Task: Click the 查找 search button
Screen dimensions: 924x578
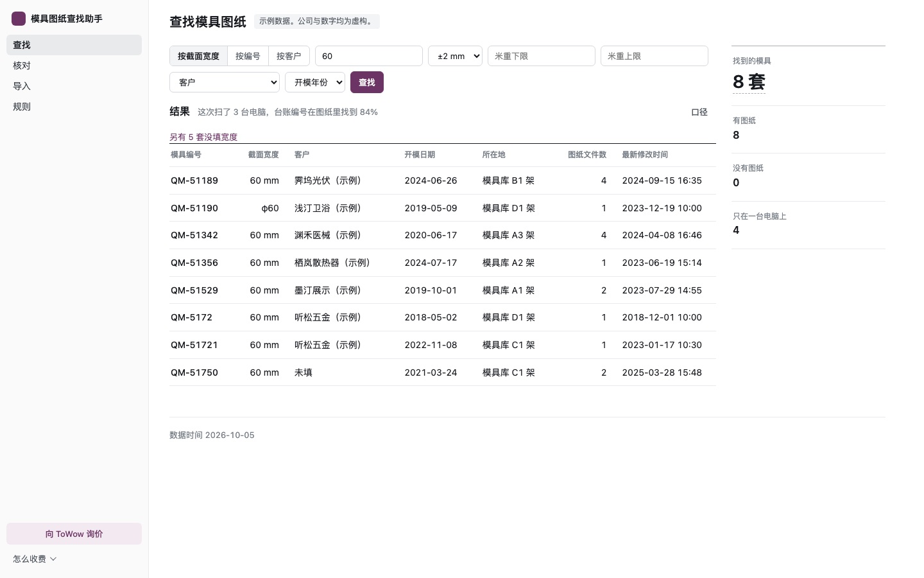Action: point(367,82)
